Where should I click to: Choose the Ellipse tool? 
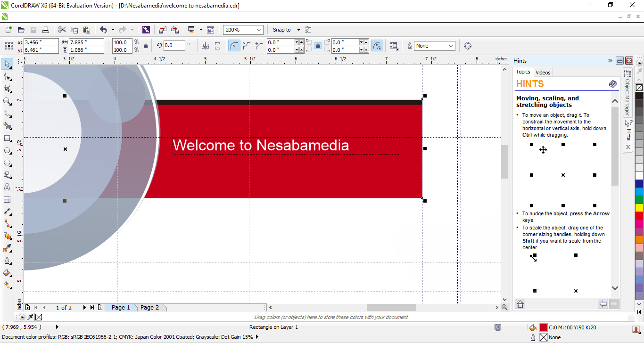pyautogui.click(x=7, y=151)
